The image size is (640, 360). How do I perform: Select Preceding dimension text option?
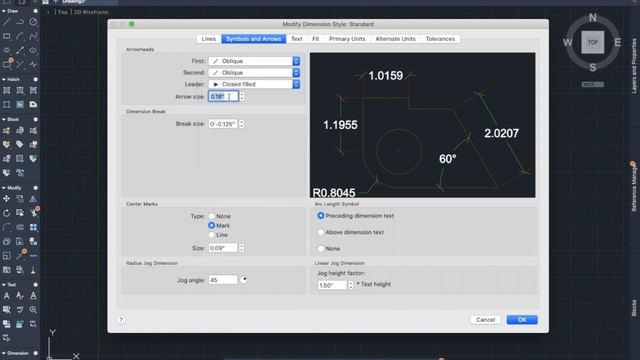tap(320, 216)
